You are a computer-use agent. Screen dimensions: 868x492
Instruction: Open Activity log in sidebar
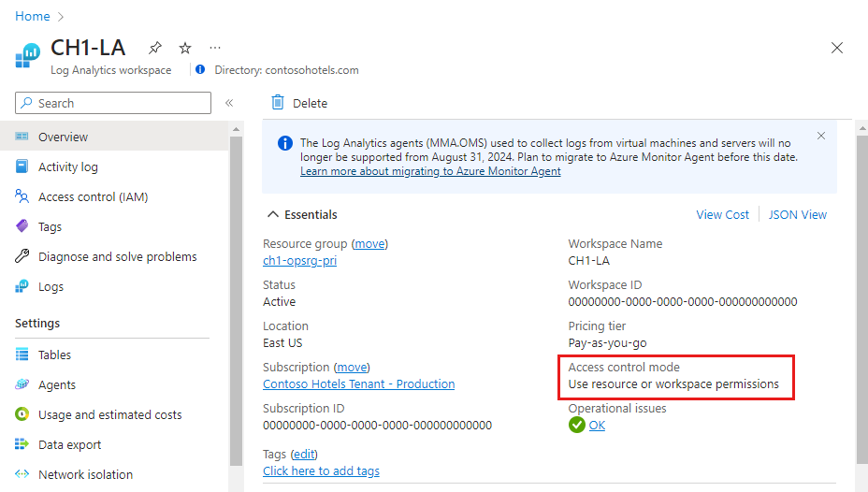coord(67,166)
